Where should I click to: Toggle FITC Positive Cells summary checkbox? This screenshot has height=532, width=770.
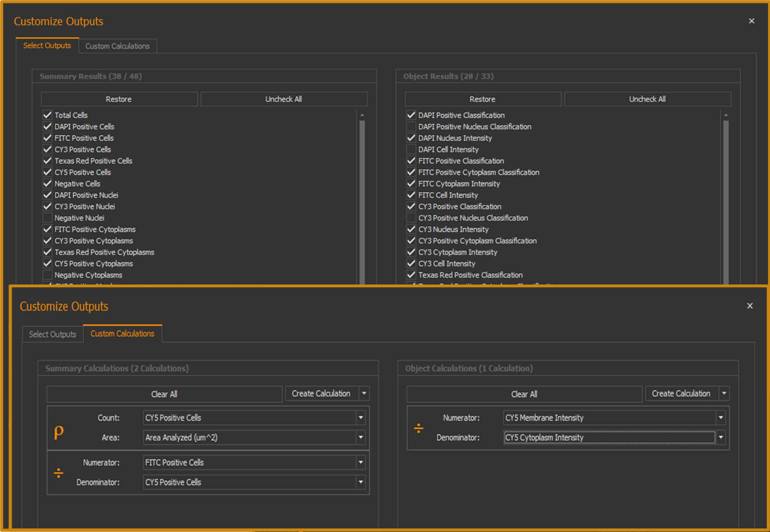[x=47, y=138]
